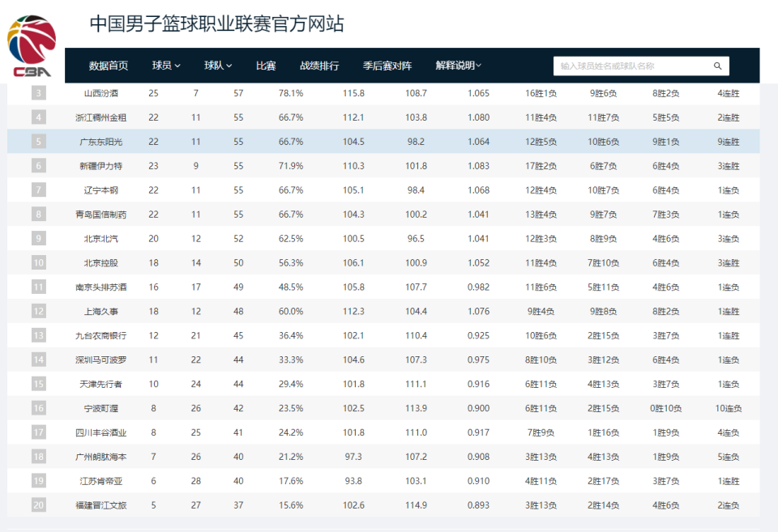Screen dimensions: 778x532
Task: Open team 深圳马可波罗
Action: pyautogui.click(x=101, y=360)
